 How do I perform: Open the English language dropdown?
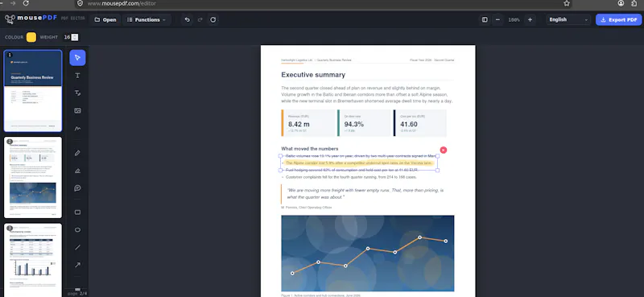pos(568,19)
